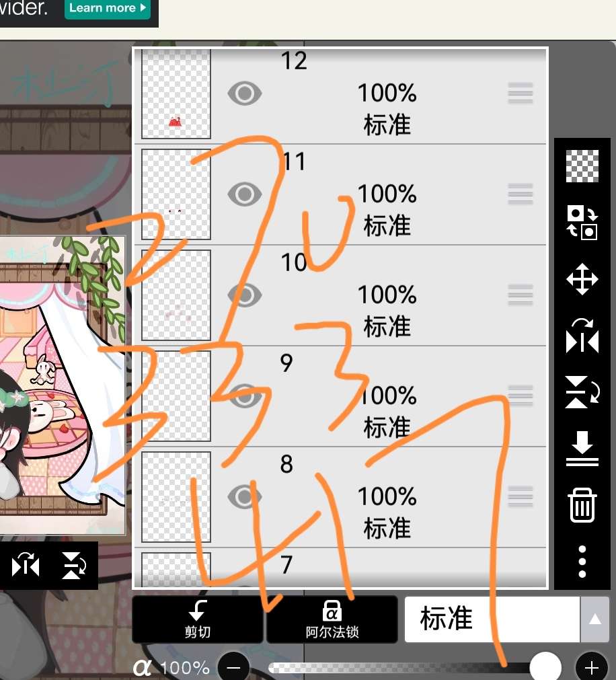Click the alpha opacity slider track
Image resolution: width=616 pixels, height=680 pixels.
[x=399, y=667]
